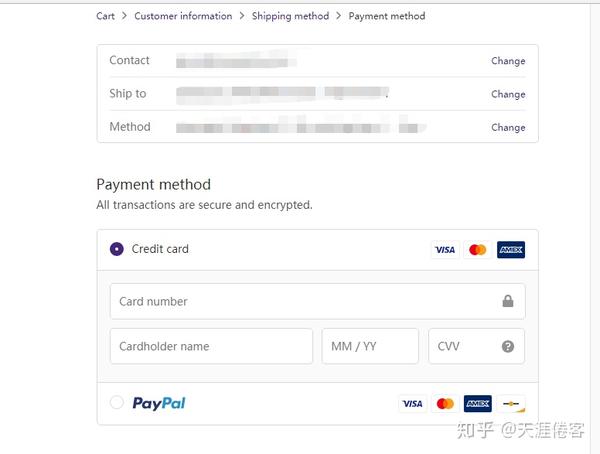Click the CVV help question mark icon
Screen dimensions: 600x454
[x=508, y=346]
